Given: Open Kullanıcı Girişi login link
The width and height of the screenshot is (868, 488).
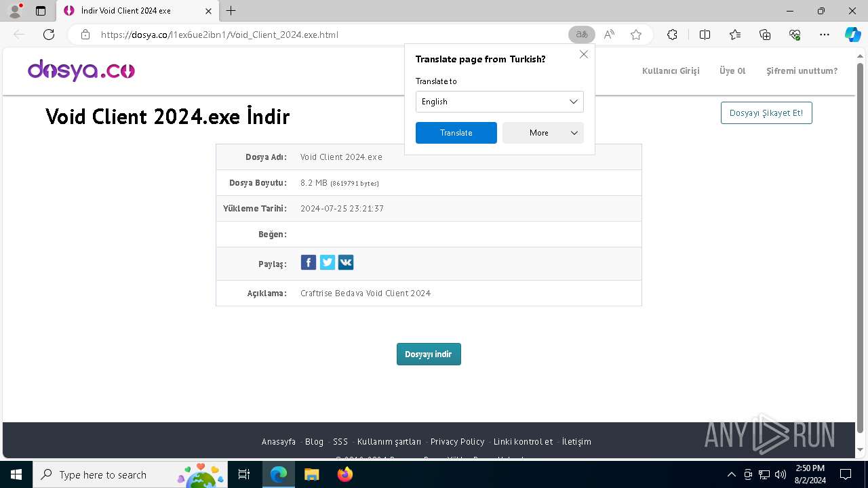Looking at the screenshot, I should [x=671, y=70].
